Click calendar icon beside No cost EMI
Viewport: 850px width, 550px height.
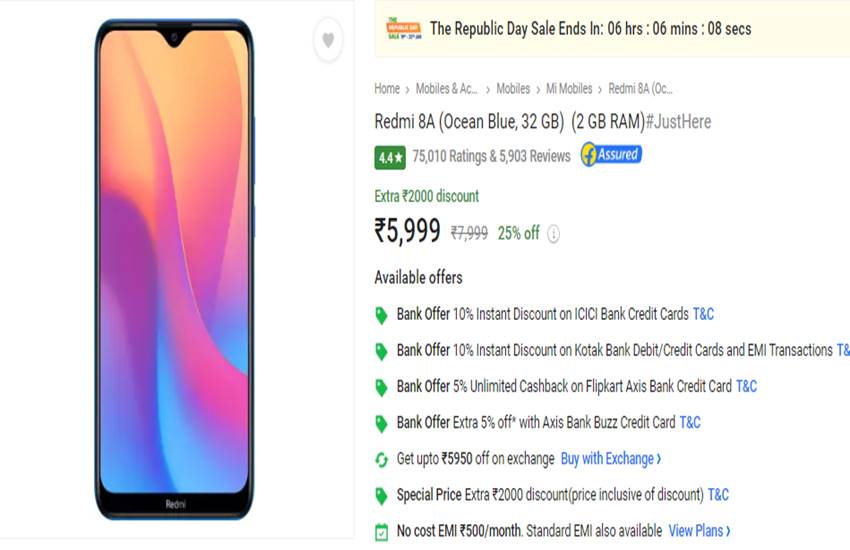point(381,531)
